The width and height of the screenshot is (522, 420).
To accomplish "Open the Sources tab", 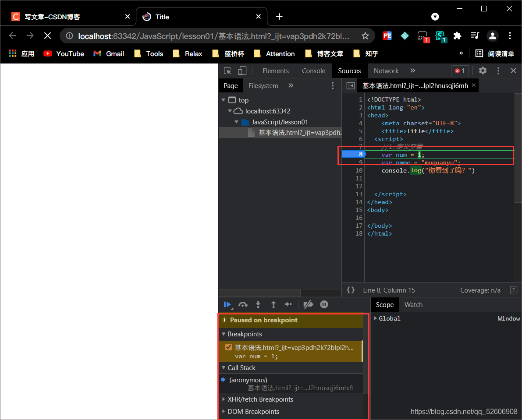I will click(349, 71).
